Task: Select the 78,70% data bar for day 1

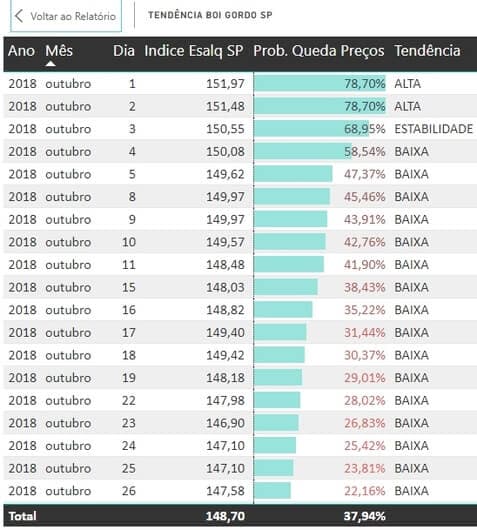Action: point(320,83)
